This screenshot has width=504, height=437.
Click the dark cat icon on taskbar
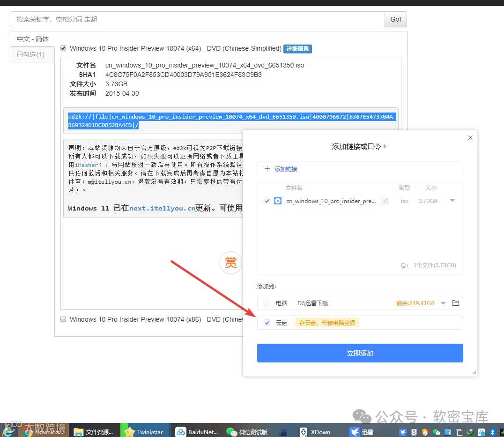(283, 432)
